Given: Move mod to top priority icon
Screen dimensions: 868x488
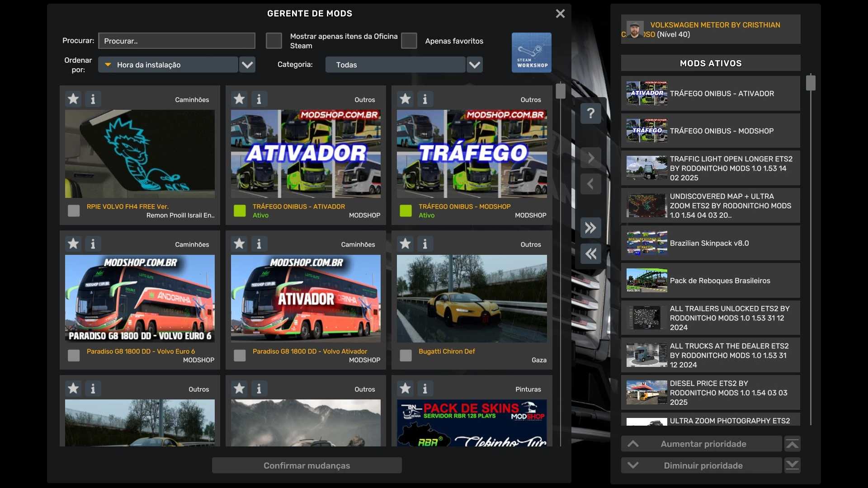Looking at the screenshot, I should coord(792,444).
